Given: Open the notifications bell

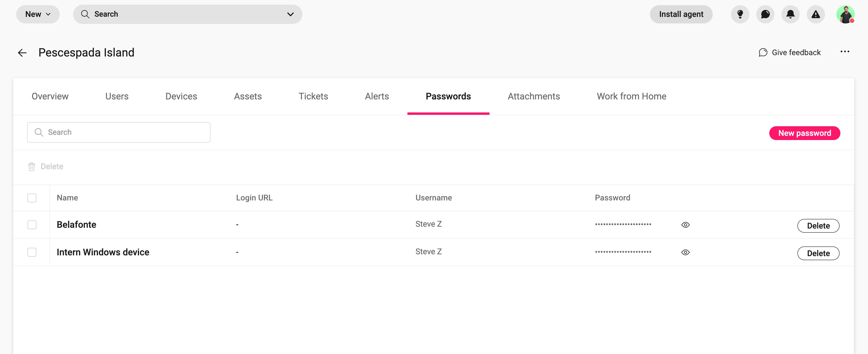Looking at the screenshot, I should click(x=790, y=14).
